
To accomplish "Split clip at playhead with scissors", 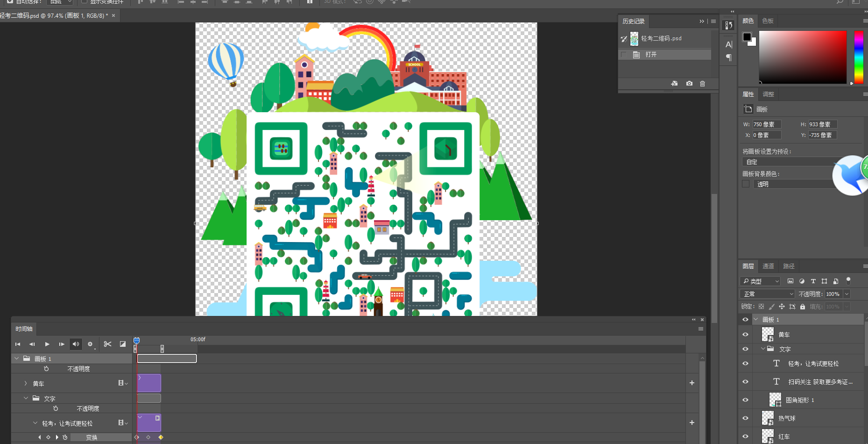I will point(107,344).
